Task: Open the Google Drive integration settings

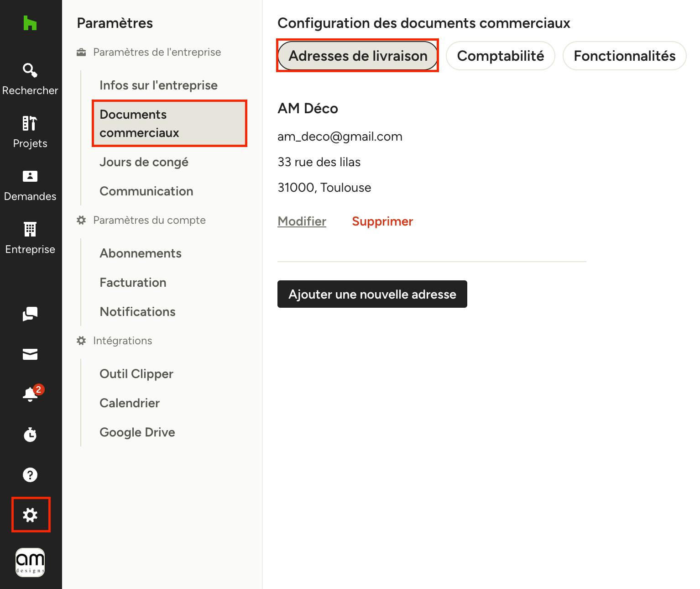Action: (x=137, y=432)
